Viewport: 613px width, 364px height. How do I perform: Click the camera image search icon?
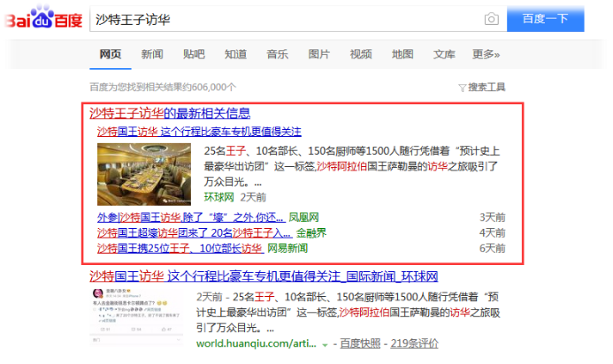point(491,19)
